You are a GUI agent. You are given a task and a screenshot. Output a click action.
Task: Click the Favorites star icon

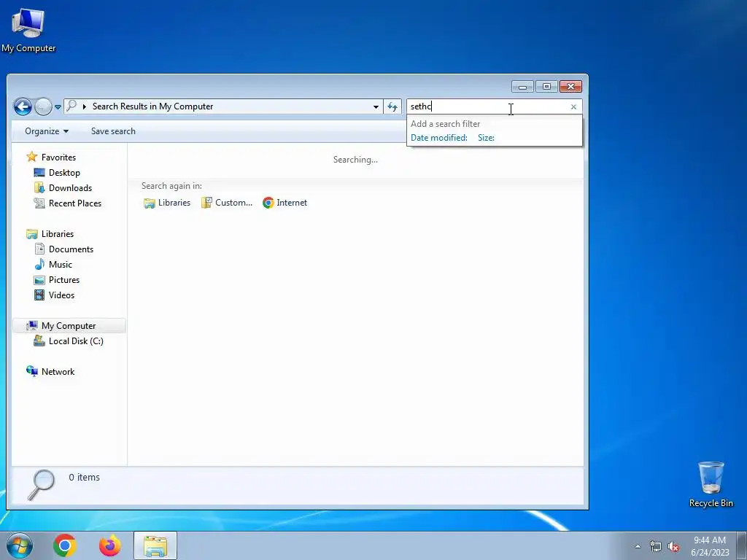32,157
